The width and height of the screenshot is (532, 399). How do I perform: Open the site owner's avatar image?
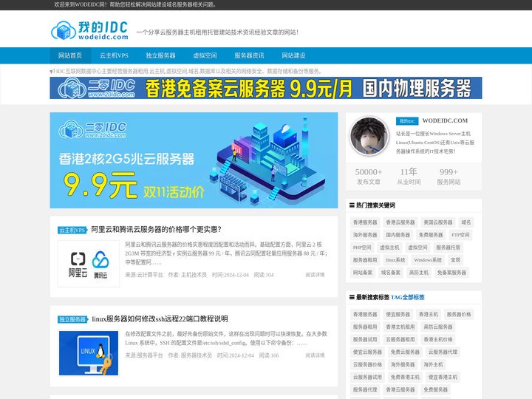369,136
